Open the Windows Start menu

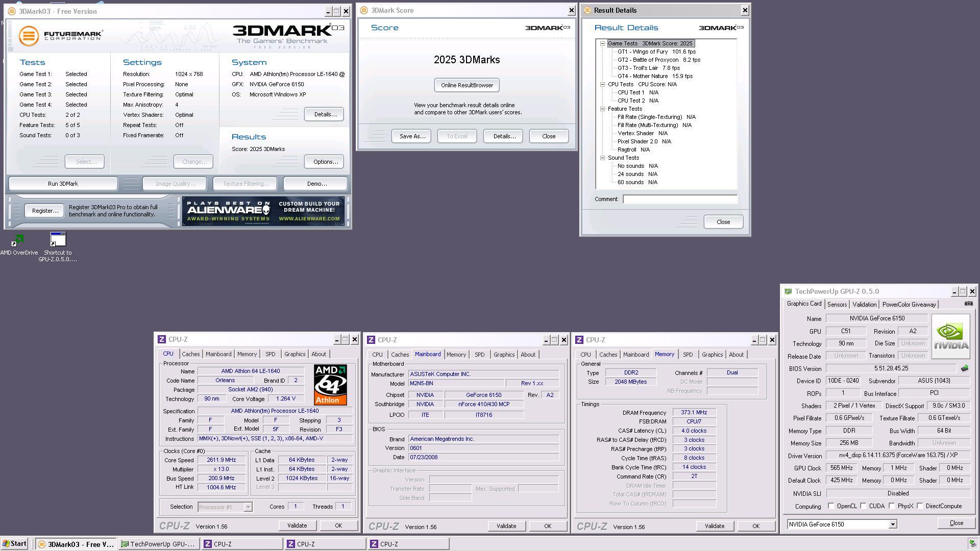coord(14,544)
